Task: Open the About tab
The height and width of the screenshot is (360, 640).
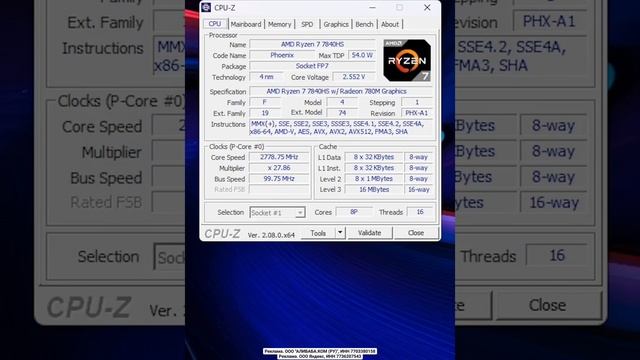Action: [390, 24]
